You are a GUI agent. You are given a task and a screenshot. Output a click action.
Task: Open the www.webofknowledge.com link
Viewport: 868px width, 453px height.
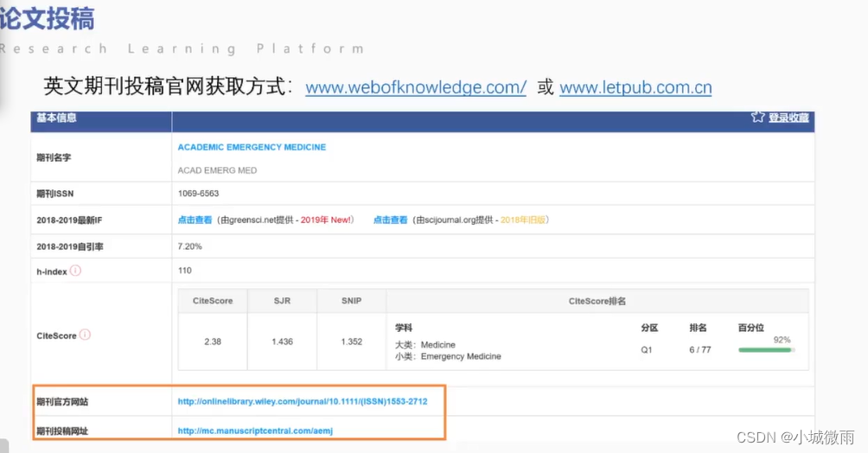(416, 87)
